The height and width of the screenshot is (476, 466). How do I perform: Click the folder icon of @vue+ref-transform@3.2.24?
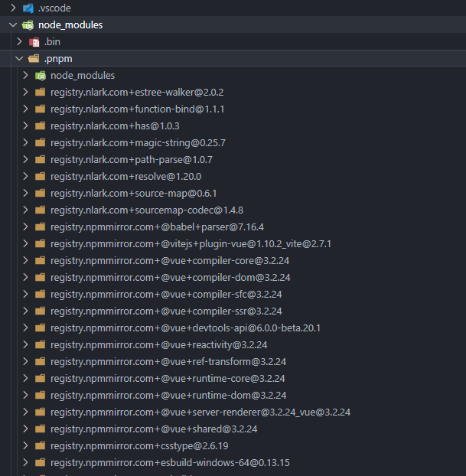(x=40, y=362)
